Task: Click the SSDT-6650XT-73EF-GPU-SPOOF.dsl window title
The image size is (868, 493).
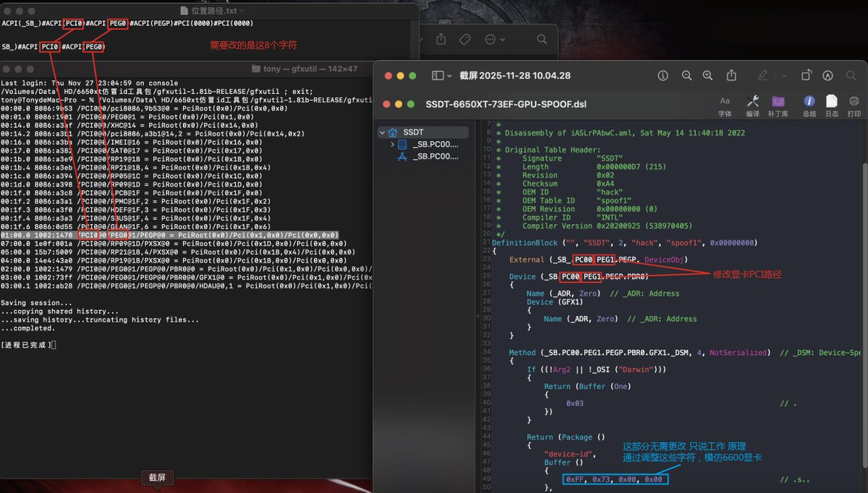Action: click(505, 104)
